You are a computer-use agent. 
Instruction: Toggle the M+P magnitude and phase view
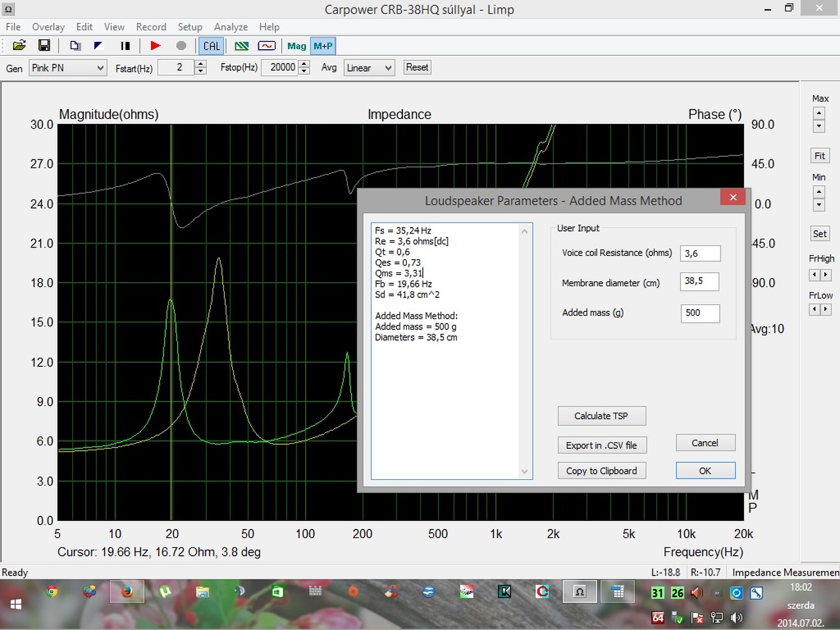point(323,46)
